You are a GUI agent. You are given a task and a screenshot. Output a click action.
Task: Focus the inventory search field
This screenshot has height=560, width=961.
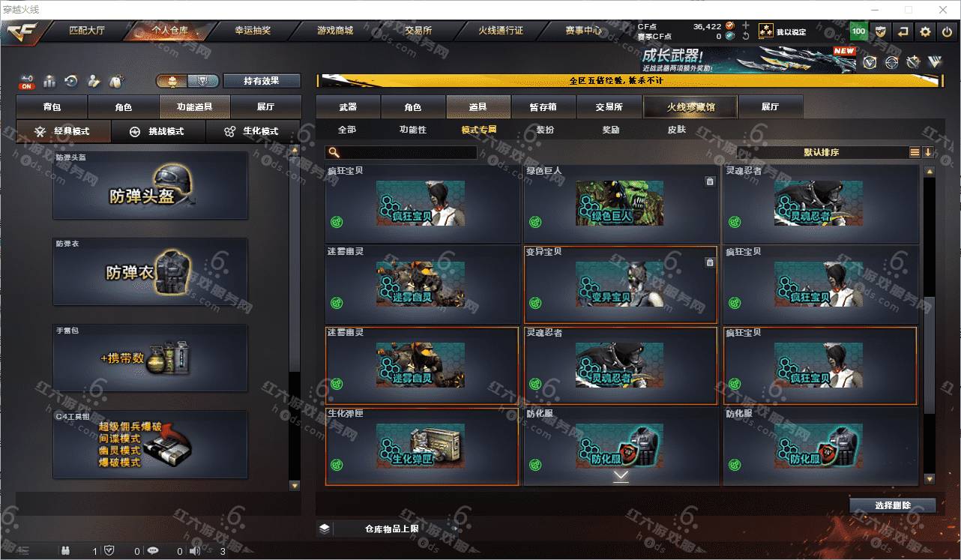click(401, 152)
